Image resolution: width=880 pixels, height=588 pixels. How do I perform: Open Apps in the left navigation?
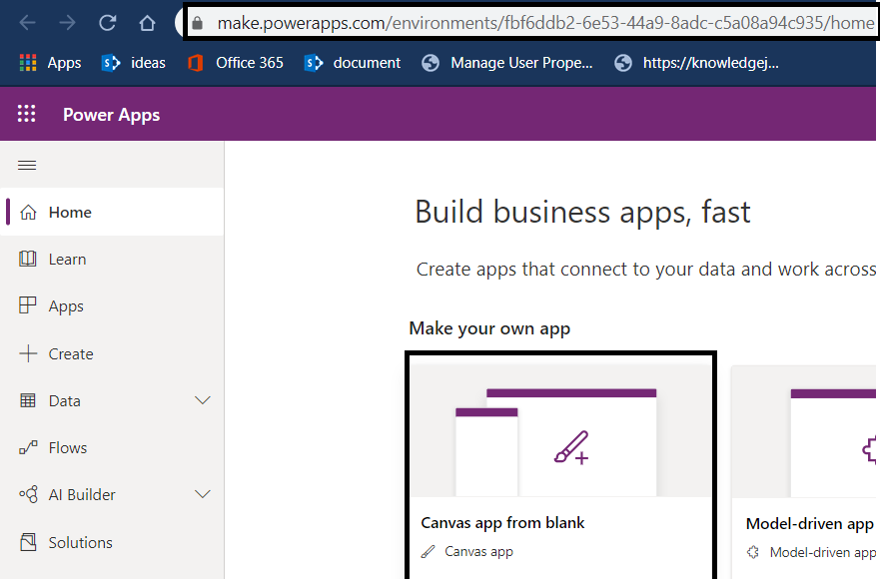pos(112,306)
